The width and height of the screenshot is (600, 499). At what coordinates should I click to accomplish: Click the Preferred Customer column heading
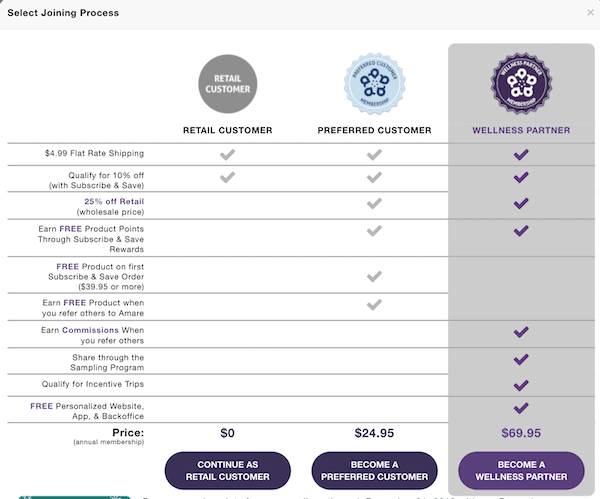coord(374,130)
